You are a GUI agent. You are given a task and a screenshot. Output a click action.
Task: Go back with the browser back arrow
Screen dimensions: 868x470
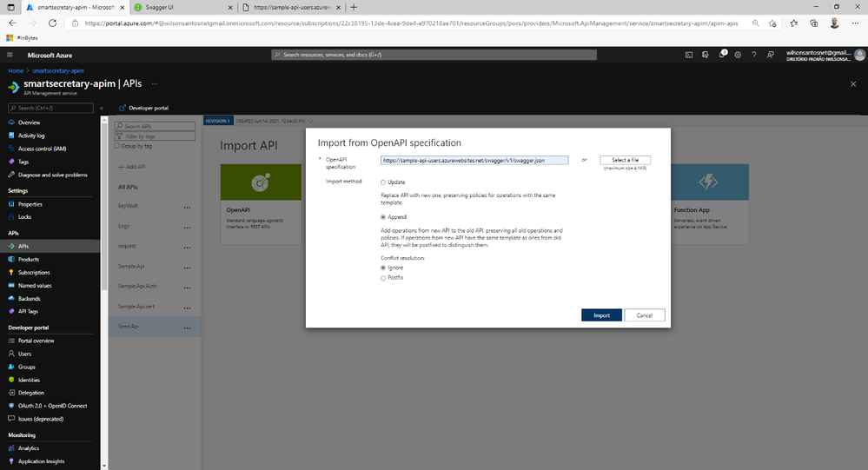coord(13,23)
